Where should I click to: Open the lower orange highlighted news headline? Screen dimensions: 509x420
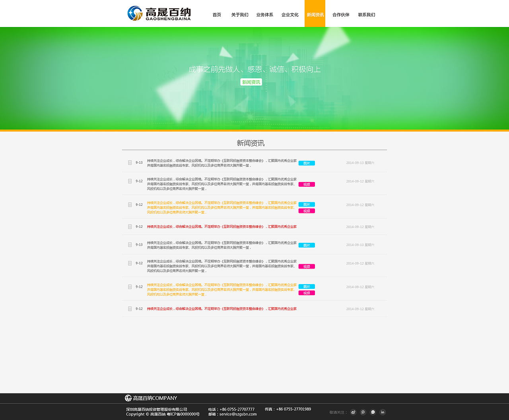coord(222,290)
